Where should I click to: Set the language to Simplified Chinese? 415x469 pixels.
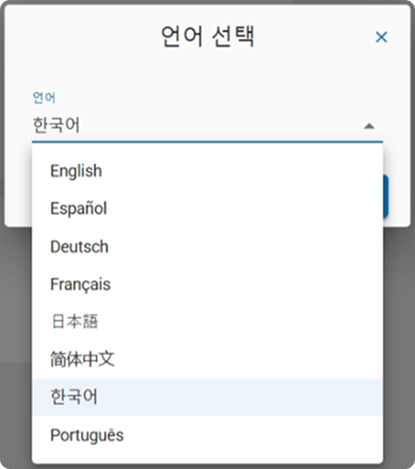coord(207,359)
